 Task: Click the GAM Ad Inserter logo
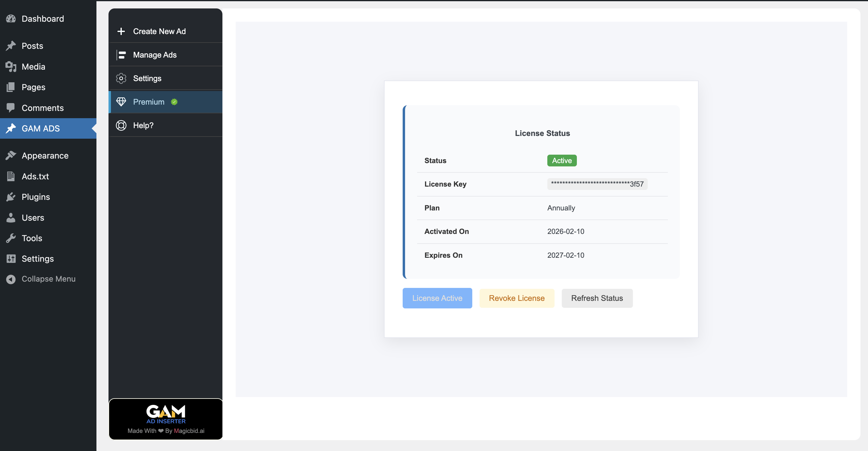(x=166, y=414)
